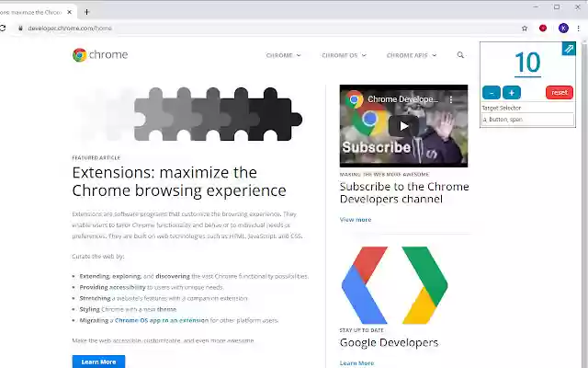Screen dimensions: 588x368
Task: Click the puzzle pieces banner image
Action: point(187,114)
